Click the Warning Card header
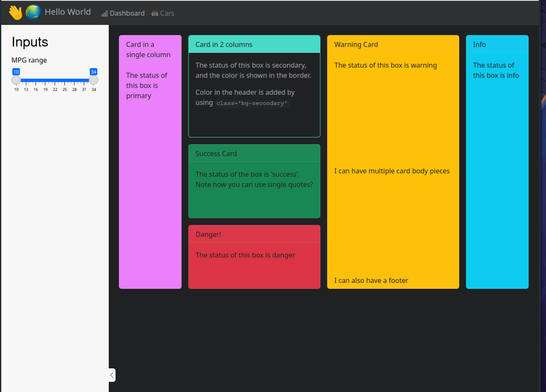Image resolution: width=546 pixels, height=392 pixels. click(393, 44)
